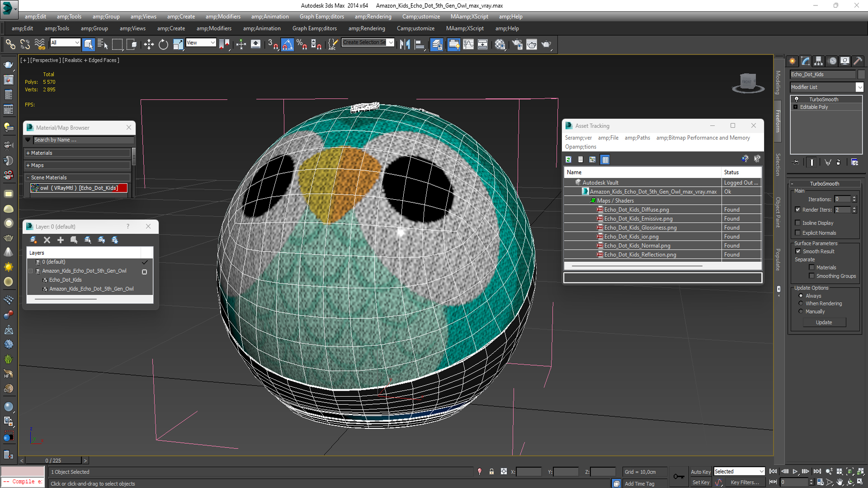Click Add Time Tag
This screenshot has height=488, width=868.
(x=639, y=483)
